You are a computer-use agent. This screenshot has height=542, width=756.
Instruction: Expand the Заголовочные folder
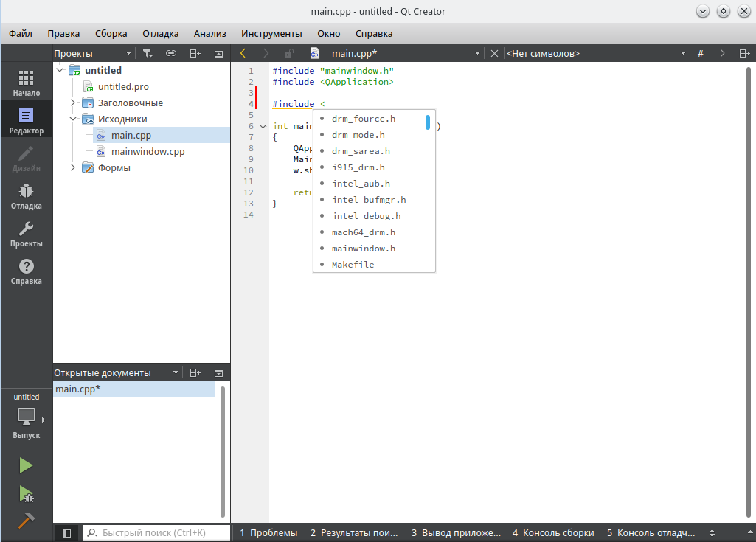click(x=73, y=103)
